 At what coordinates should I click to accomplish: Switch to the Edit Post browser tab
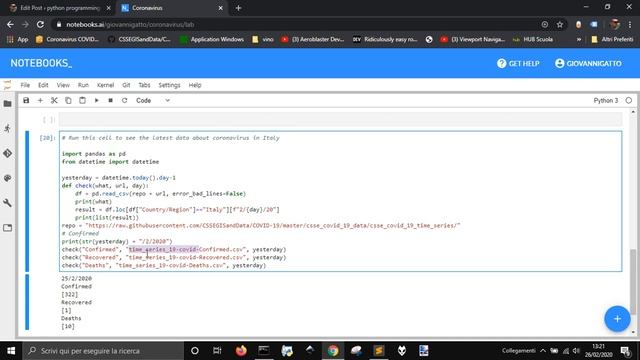pos(60,8)
